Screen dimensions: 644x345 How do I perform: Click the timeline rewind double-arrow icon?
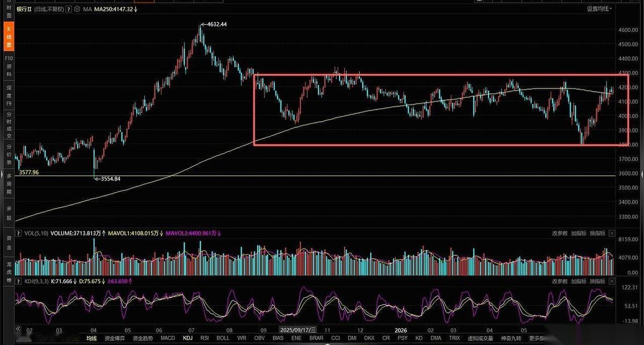18,329
